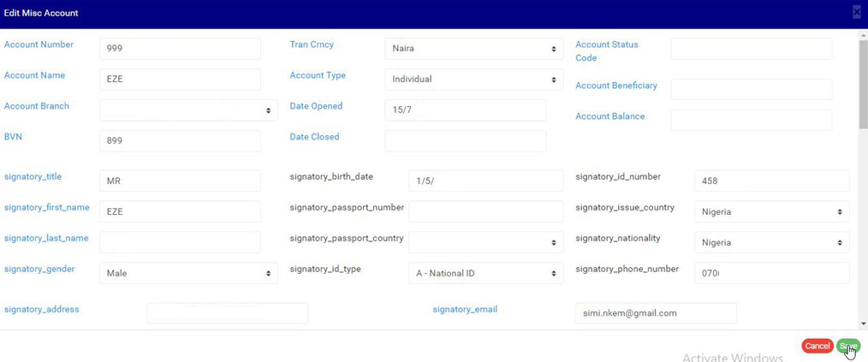
Task: Open the Account Type dropdown
Action: (x=473, y=80)
